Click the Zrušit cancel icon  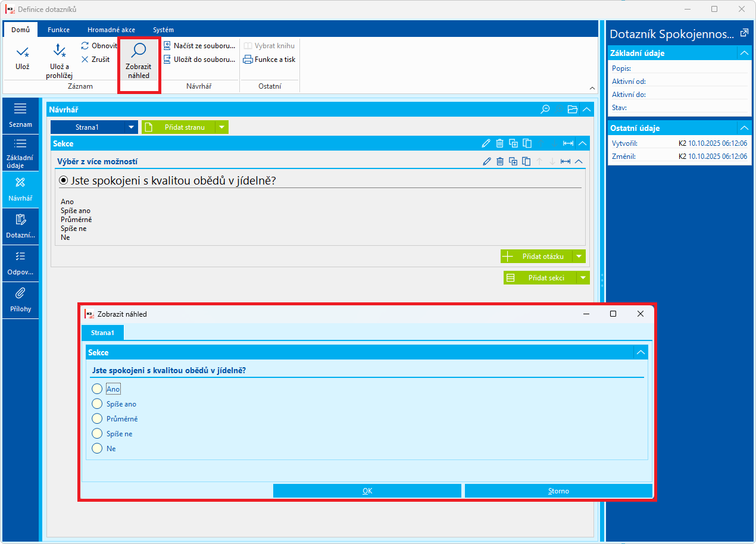(x=85, y=60)
